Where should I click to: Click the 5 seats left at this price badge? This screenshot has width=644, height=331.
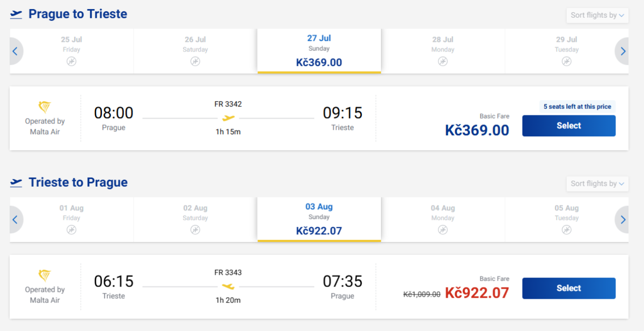click(577, 107)
